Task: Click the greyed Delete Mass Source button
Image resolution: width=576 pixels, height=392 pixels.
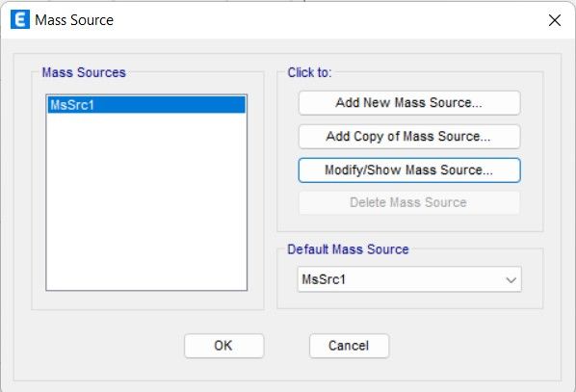Action: 409,202
